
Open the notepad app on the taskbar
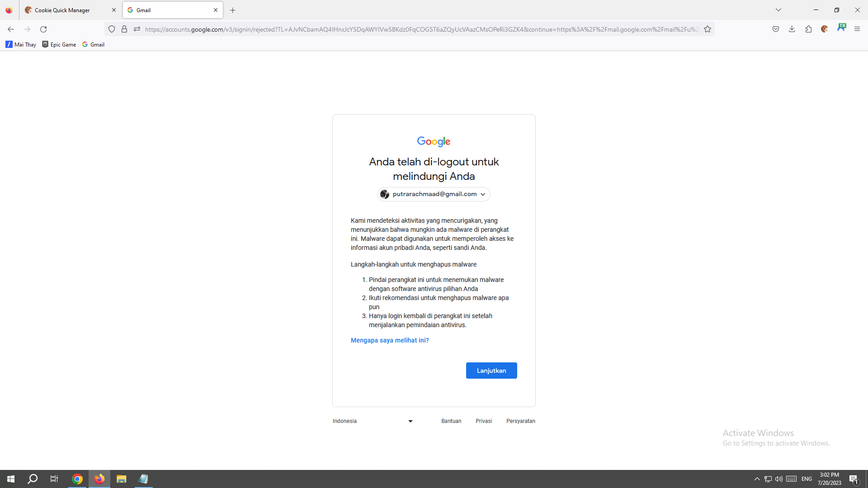(x=143, y=479)
